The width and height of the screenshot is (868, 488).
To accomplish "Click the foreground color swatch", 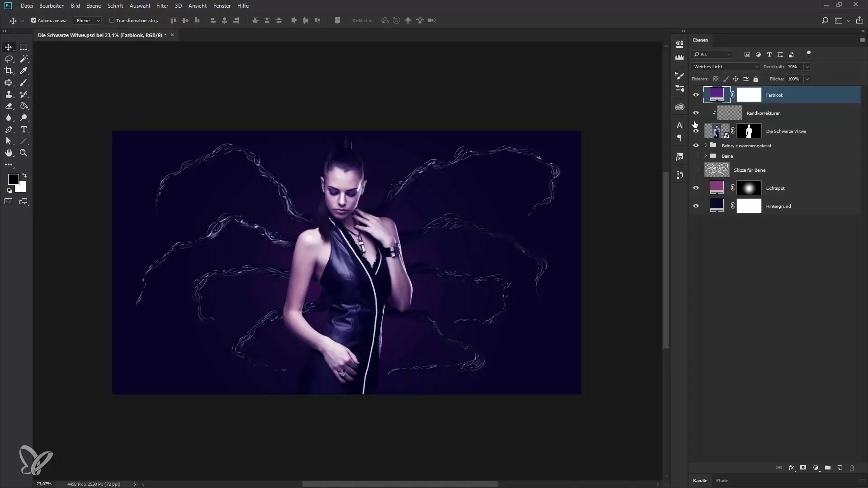I will [x=13, y=179].
